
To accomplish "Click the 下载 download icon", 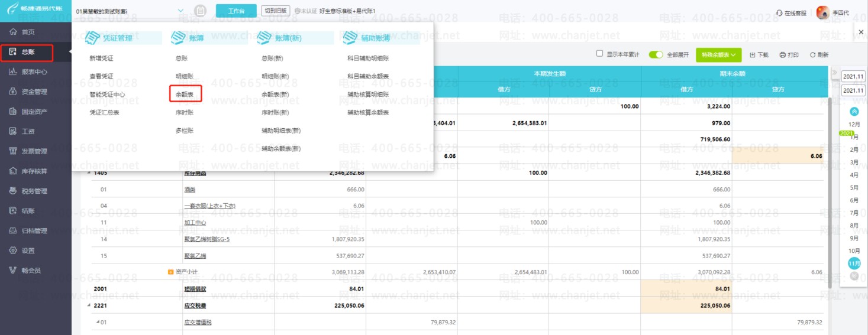I will pyautogui.click(x=753, y=55).
